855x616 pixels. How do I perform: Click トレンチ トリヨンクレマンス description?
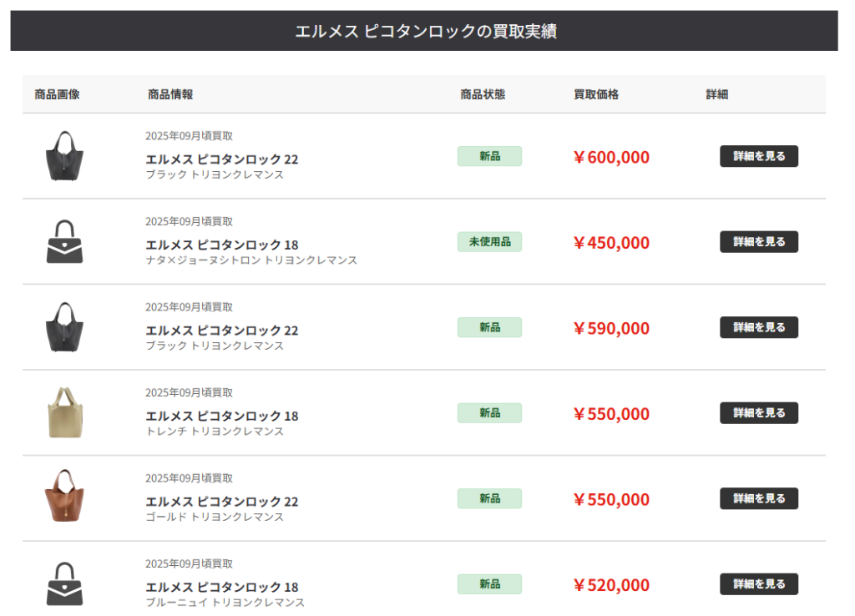pos(215,432)
